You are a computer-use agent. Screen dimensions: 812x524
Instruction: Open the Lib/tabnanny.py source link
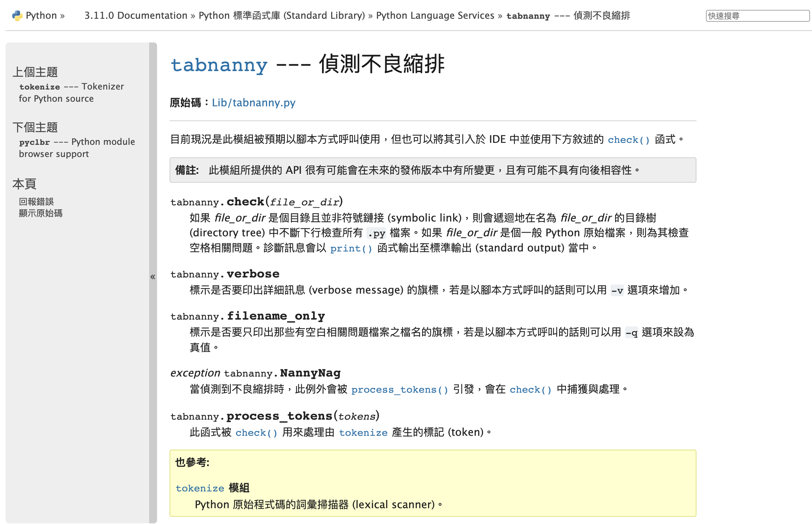pos(254,103)
